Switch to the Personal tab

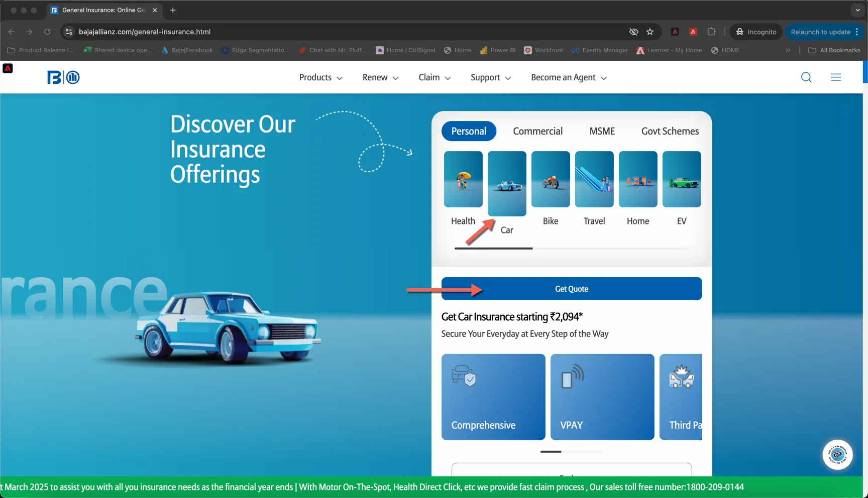pos(469,131)
